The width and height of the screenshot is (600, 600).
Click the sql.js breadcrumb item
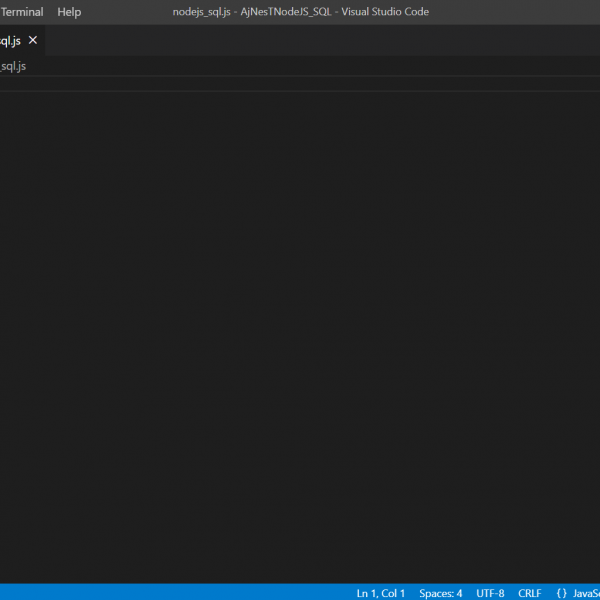[x=13, y=66]
